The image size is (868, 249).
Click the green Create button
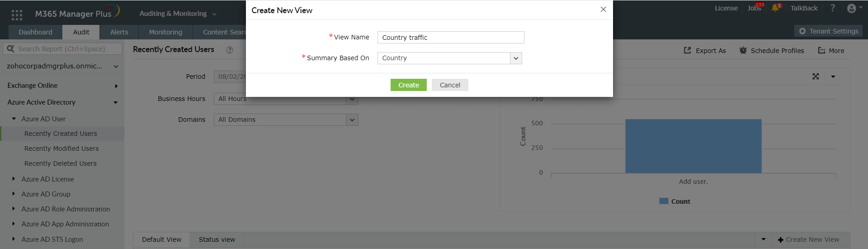(x=408, y=85)
